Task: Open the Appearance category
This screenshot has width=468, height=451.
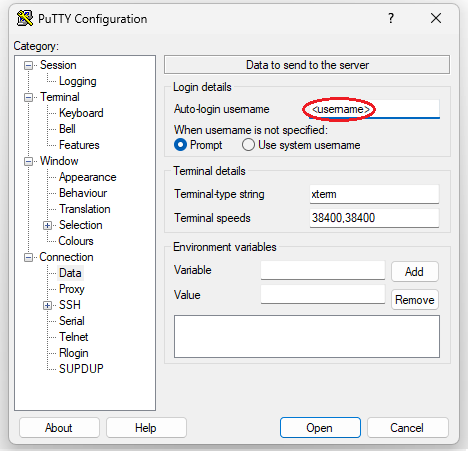Action: pyautogui.click(x=87, y=177)
